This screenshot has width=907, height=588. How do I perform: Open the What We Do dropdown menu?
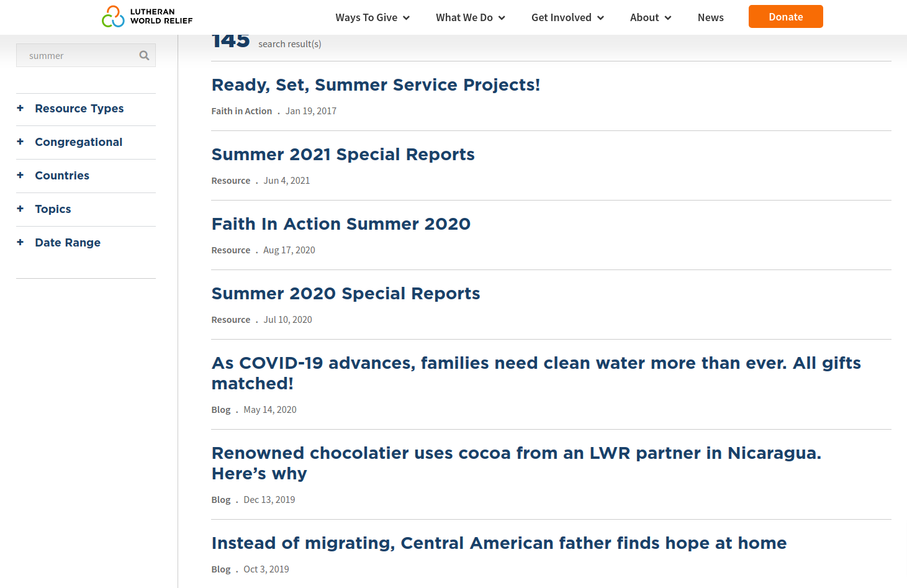[470, 17]
